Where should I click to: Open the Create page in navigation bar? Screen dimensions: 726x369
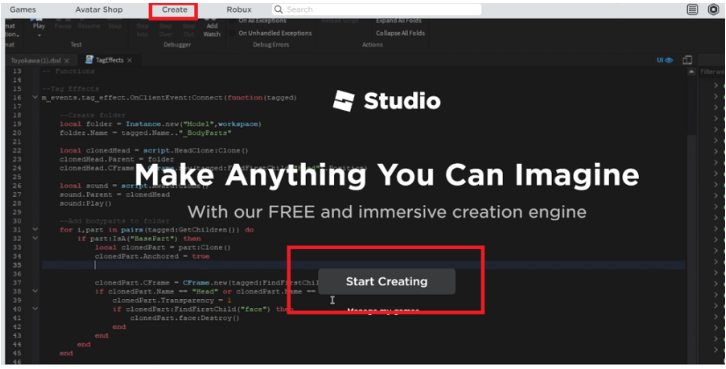coord(175,9)
